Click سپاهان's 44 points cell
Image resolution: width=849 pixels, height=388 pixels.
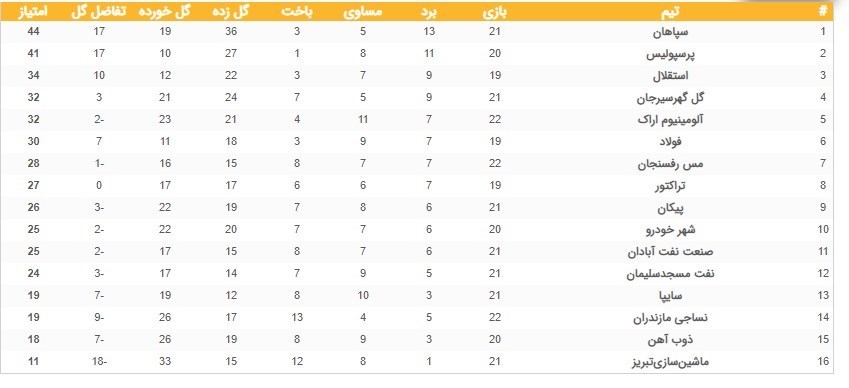33,31
